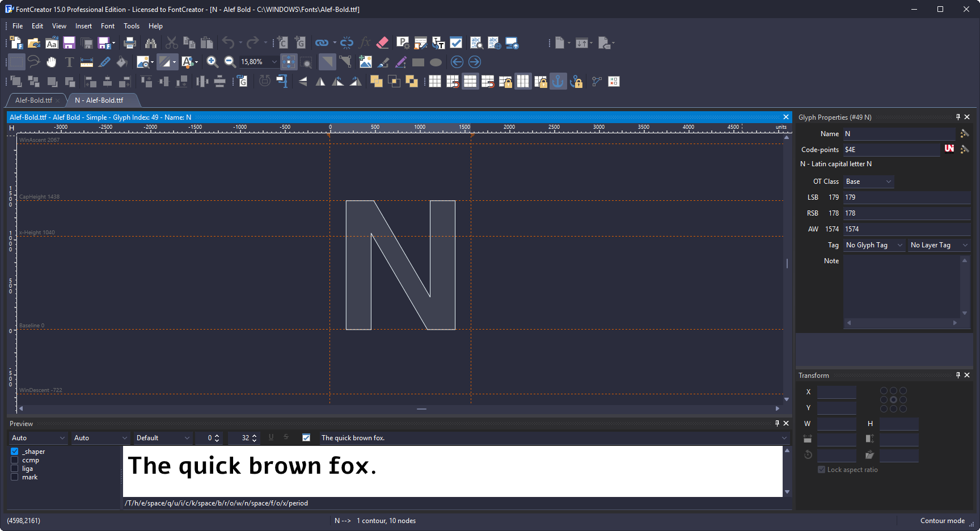Disable the _shaper feature checkbox
This screenshot has width=980, height=531.
[15, 452]
